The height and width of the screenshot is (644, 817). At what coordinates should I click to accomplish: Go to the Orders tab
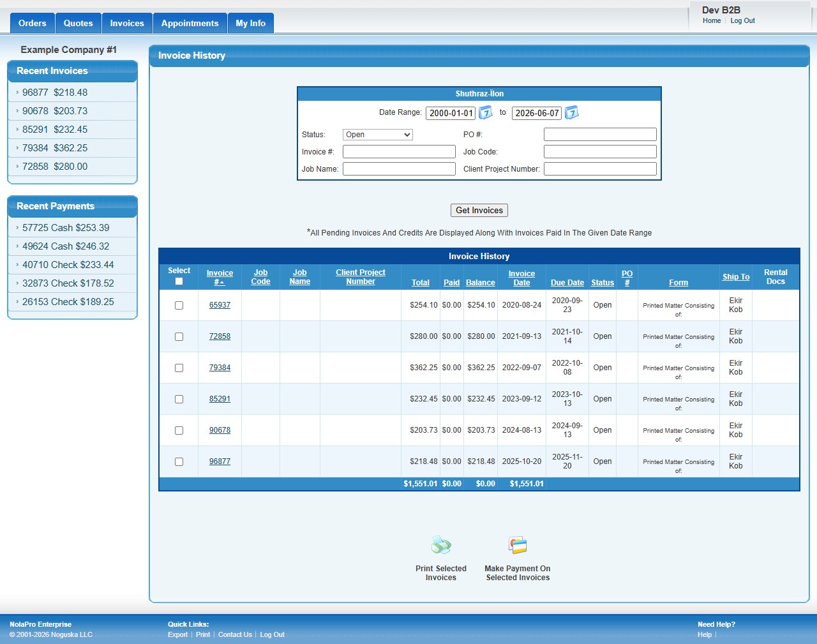(x=33, y=23)
